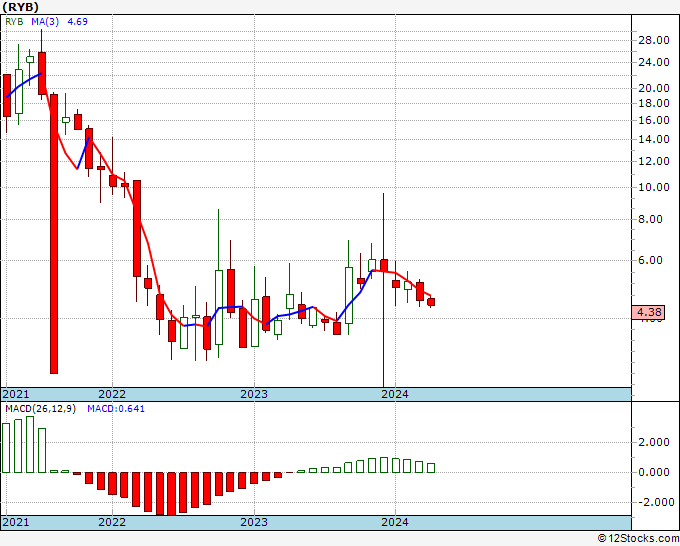The image size is (680, 546).
Task: Click 2021 on the MACD panel axis
Action: [16, 522]
